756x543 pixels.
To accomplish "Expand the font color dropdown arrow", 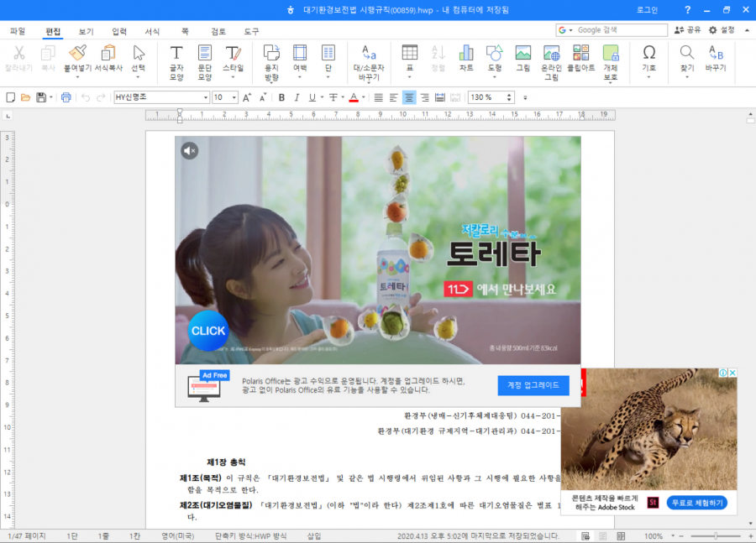I will coord(364,97).
